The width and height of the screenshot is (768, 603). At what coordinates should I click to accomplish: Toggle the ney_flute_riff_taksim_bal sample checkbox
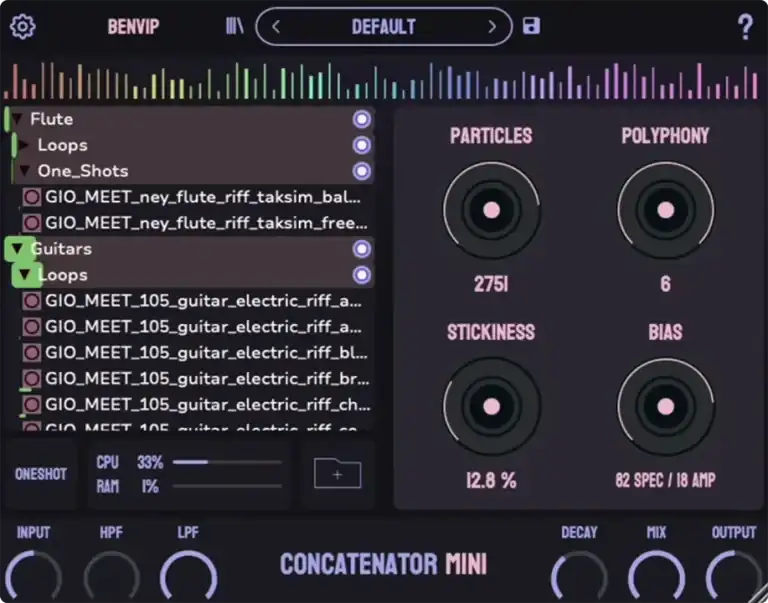pos(32,197)
